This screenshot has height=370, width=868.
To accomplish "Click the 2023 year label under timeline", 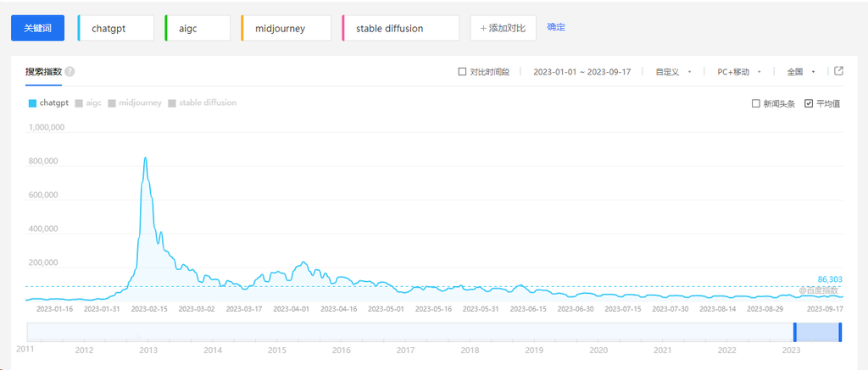I will pyautogui.click(x=791, y=350).
